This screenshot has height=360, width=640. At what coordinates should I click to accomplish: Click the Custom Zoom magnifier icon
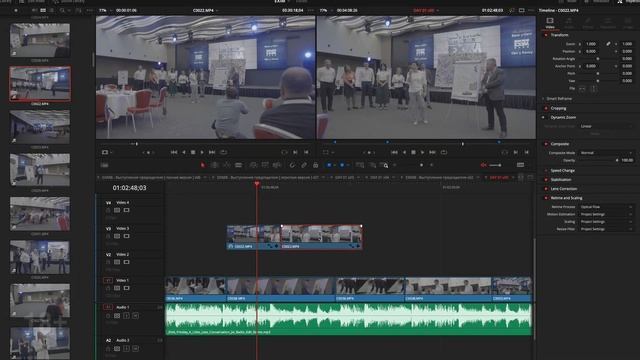click(x=384, y=165)
